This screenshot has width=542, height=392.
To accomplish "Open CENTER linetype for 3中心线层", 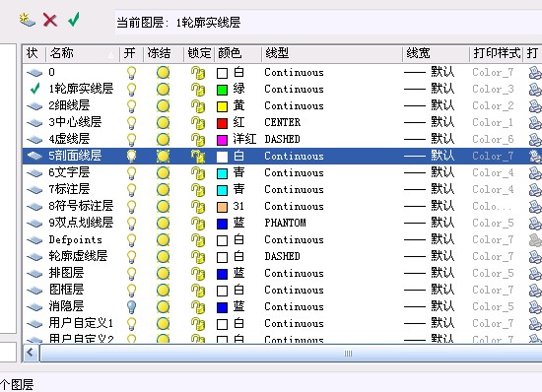I will point(283,122).
